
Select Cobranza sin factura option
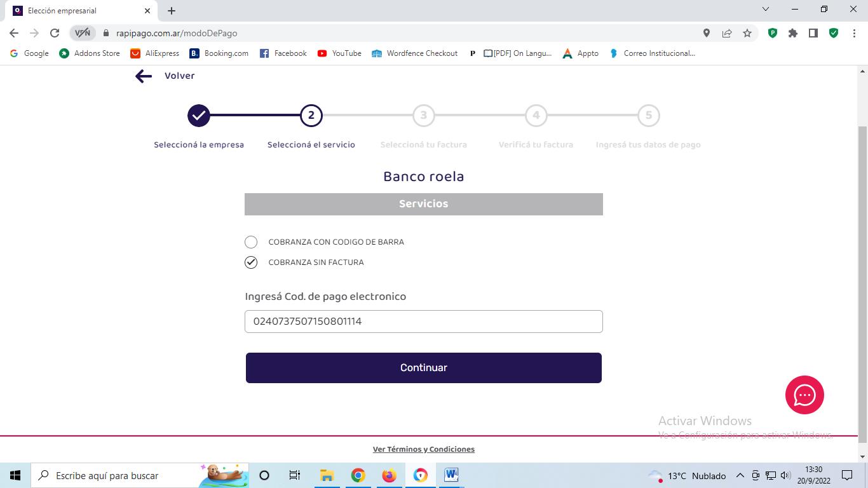click(251, 262)
